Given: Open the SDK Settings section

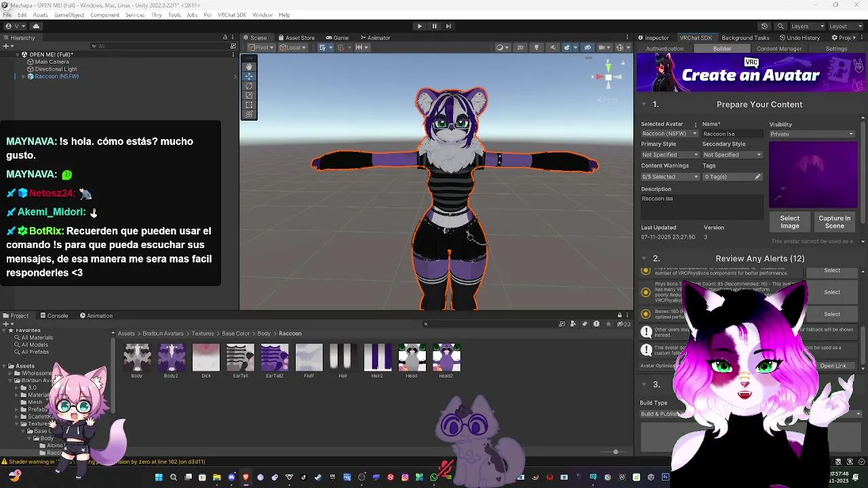Looking at the screenshot, I should [836, 49].
